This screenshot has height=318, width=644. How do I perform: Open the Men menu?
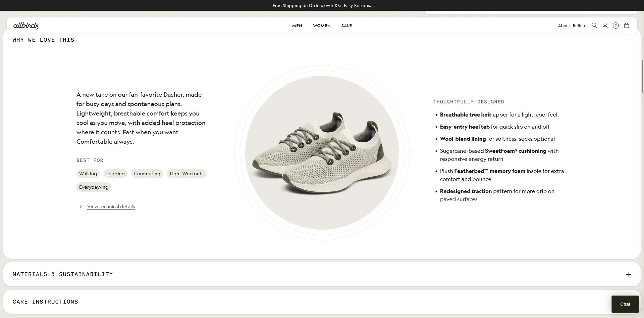point(297,26)
